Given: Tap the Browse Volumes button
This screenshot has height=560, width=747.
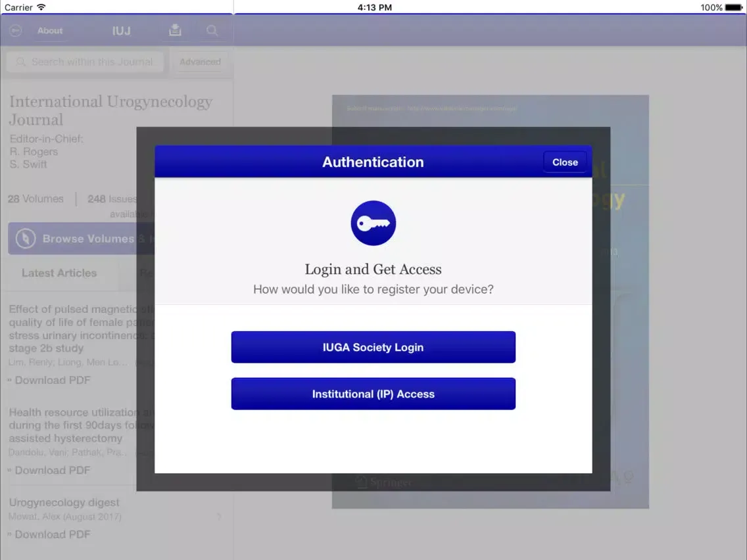Looking at the screenshot, I should click(81, 239).
